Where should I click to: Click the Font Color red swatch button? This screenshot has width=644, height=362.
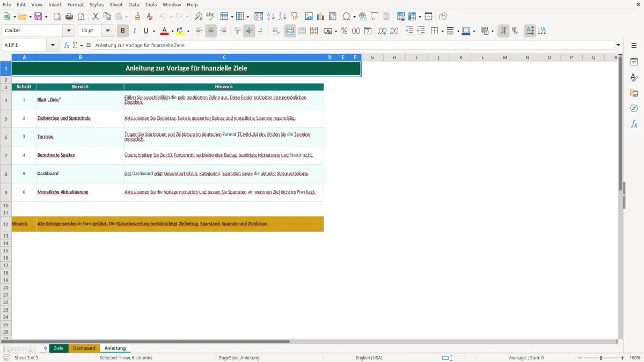165,31
